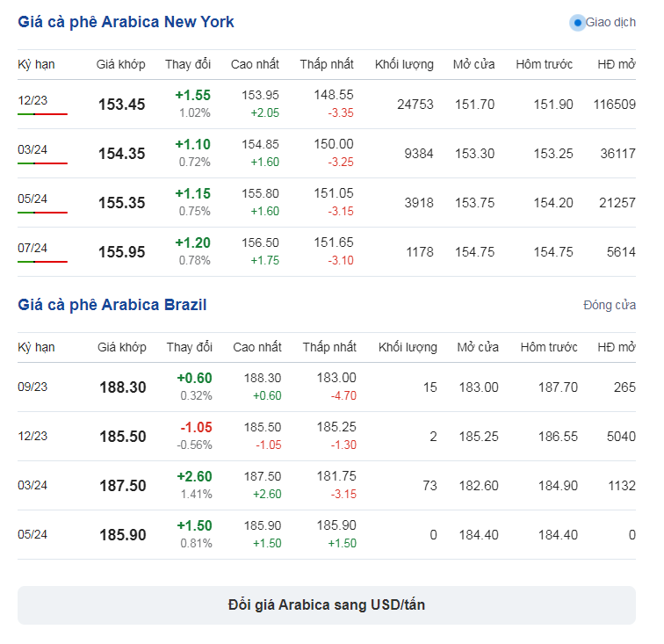This screenshot has width=664, height=644.
Task: Select the Brazil price 188.30
Action: (x=123, y=387)
